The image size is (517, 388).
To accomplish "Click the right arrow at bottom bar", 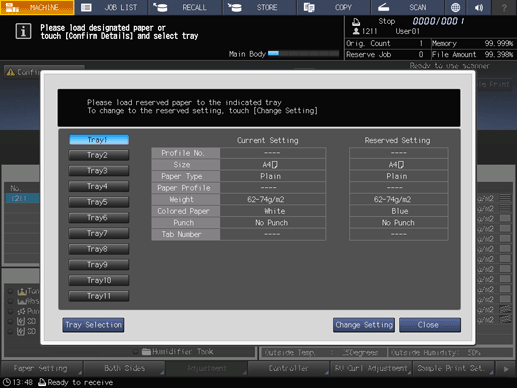I will pyautogui.click(x=506, y=369).
